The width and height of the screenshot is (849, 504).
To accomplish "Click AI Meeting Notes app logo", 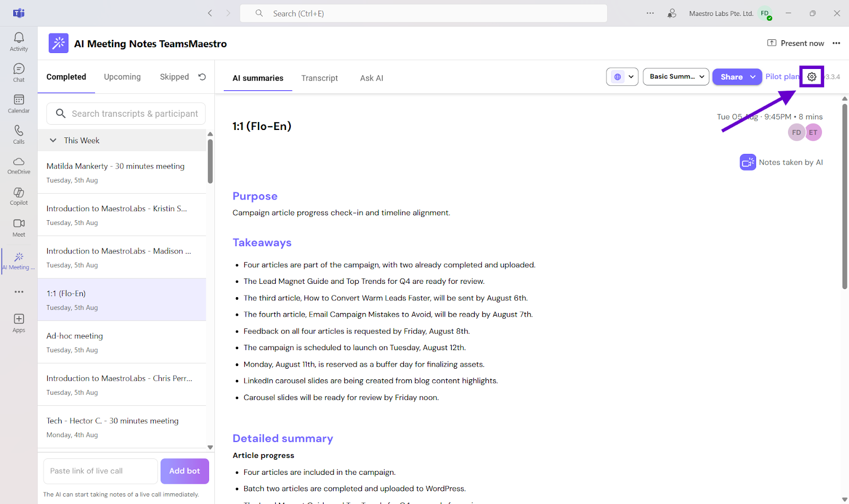I will [58, 44].
